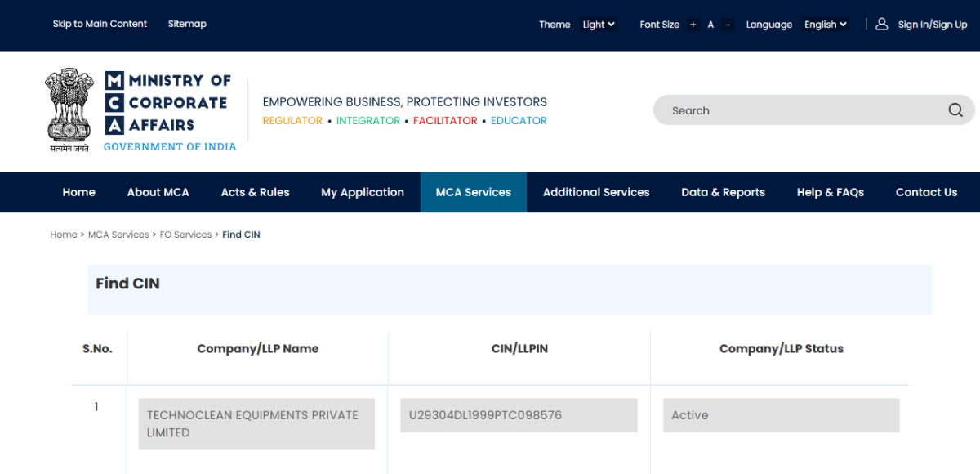Open the Additional Services menu
Screen dimensions: 980x474
click(x=596, y=192)
